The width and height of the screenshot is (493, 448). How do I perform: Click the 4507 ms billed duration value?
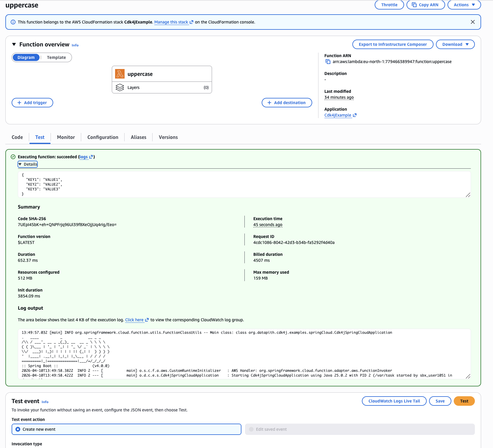pyautogui.click(x=261, y=260)
